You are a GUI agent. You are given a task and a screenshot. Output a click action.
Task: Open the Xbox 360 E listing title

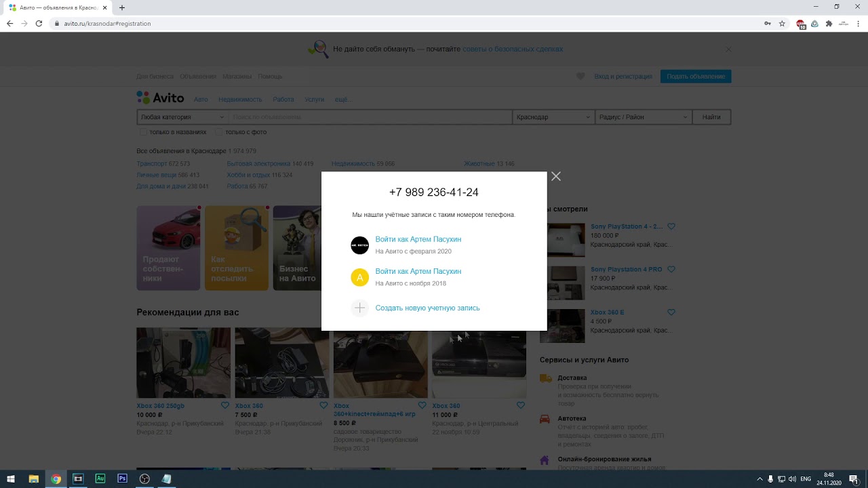608,312
